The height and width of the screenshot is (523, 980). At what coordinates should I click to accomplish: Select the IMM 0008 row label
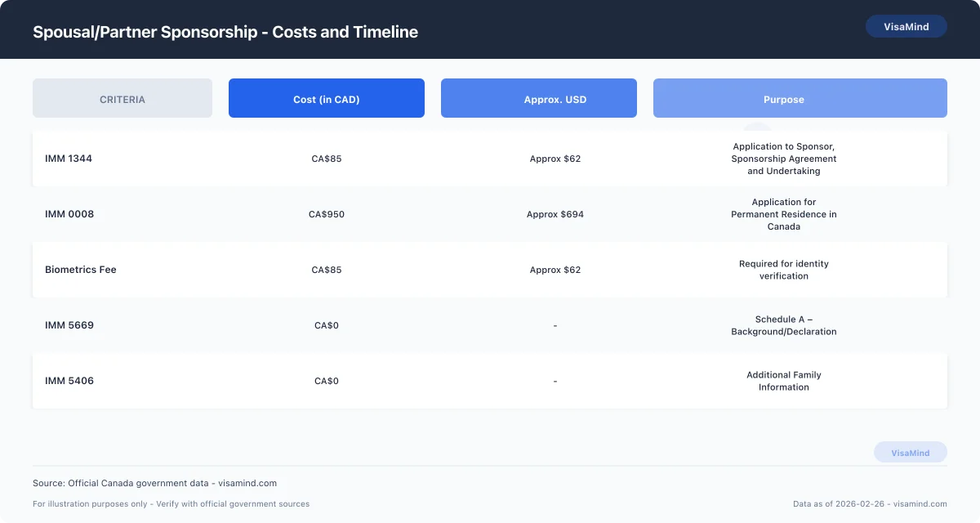tap(69, 214)
